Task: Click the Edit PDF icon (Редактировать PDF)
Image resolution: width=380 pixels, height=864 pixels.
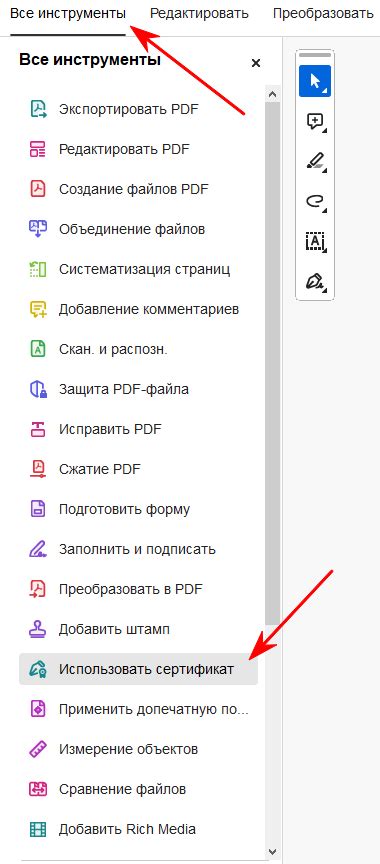Action: click(38, 149)
